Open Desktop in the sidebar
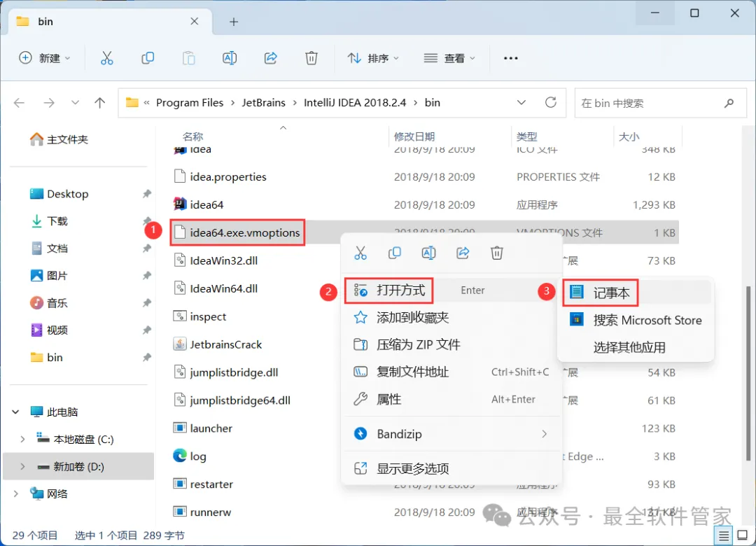This screenshot has width=756, height=546. click(59, 194)
